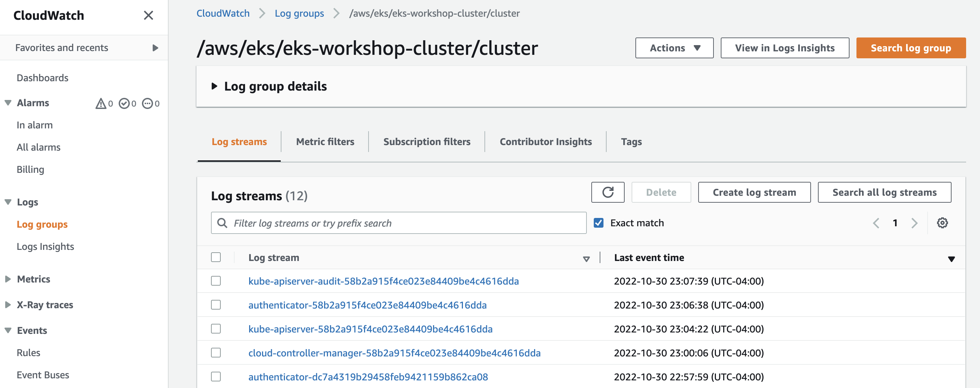Check the kube-apiserver-audit log stream row
980x388 pixels.
coord(216,281)
